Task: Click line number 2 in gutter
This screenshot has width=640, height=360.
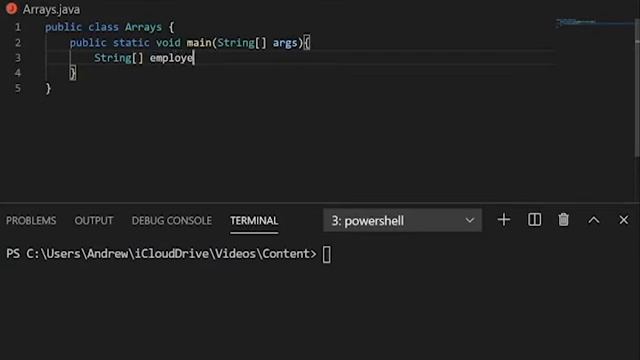Action: coord(18,43)
